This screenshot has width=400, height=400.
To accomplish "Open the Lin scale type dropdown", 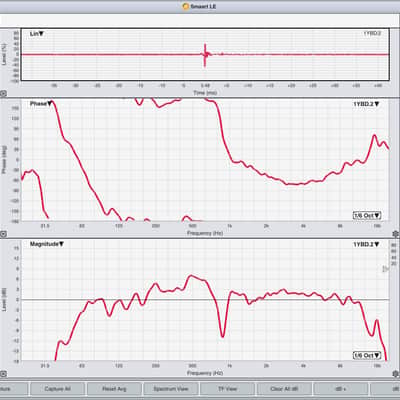I will click(37, 34).
